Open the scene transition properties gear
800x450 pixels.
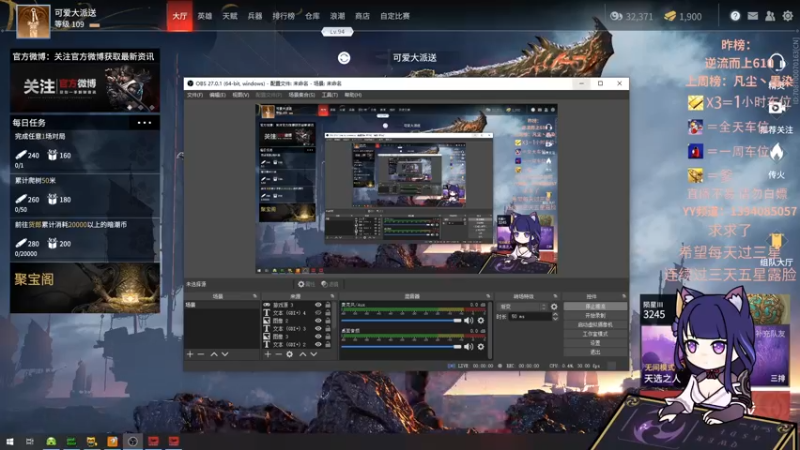pyautogui.click(x=554, y=307)
